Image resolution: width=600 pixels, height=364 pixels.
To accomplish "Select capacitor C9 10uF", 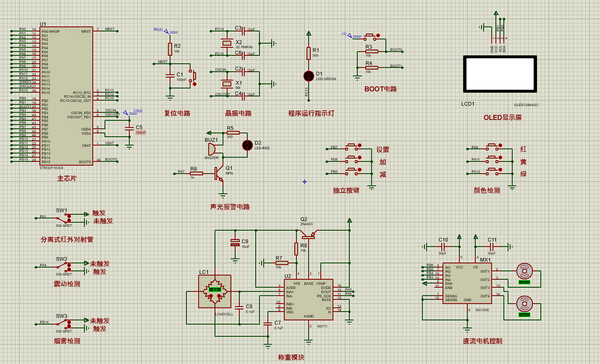I will pyautogui.click(x=235, y=242).
